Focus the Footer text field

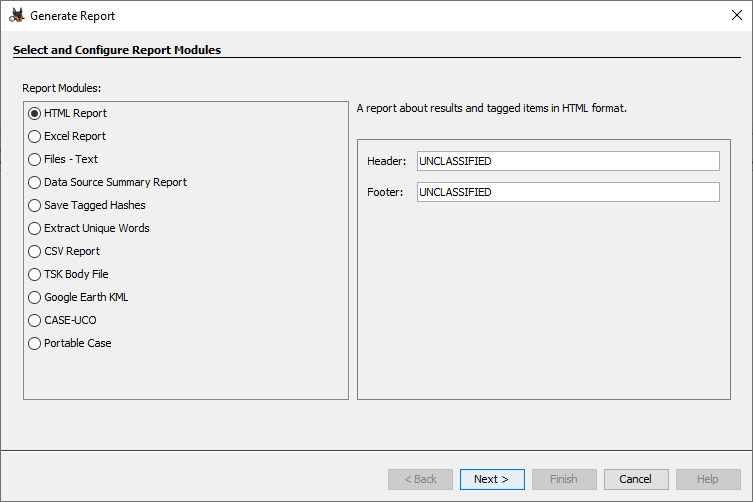[567, 192]
